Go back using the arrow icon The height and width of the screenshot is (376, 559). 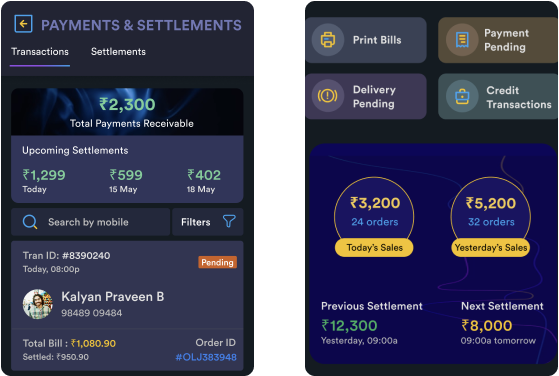pos(24,24)
